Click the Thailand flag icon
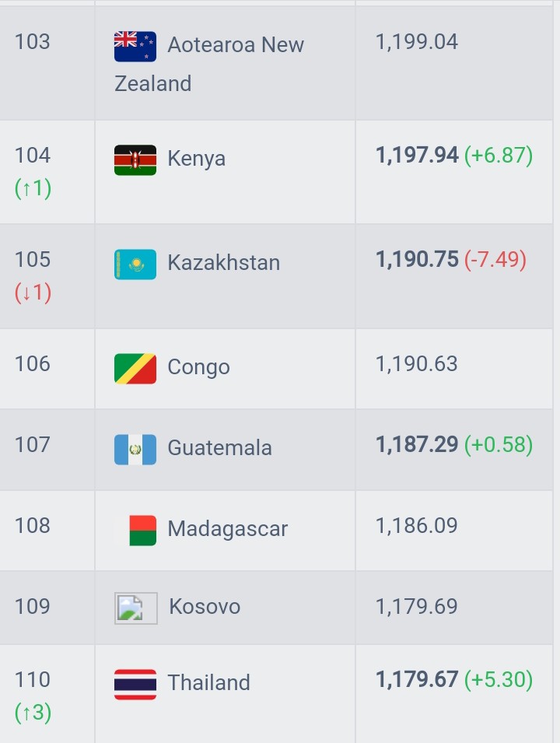Screen dimensions: 560x743 point(135,684)
